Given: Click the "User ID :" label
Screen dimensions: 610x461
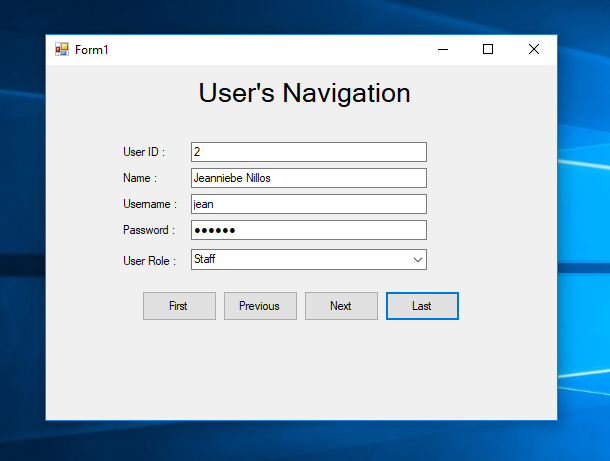Looking at the screenshot, I should tap(143, 152).
